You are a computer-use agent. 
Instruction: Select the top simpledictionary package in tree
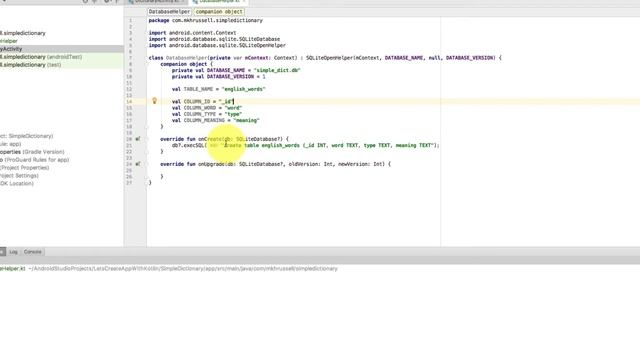pyautogui.click(x=23, y=33)
